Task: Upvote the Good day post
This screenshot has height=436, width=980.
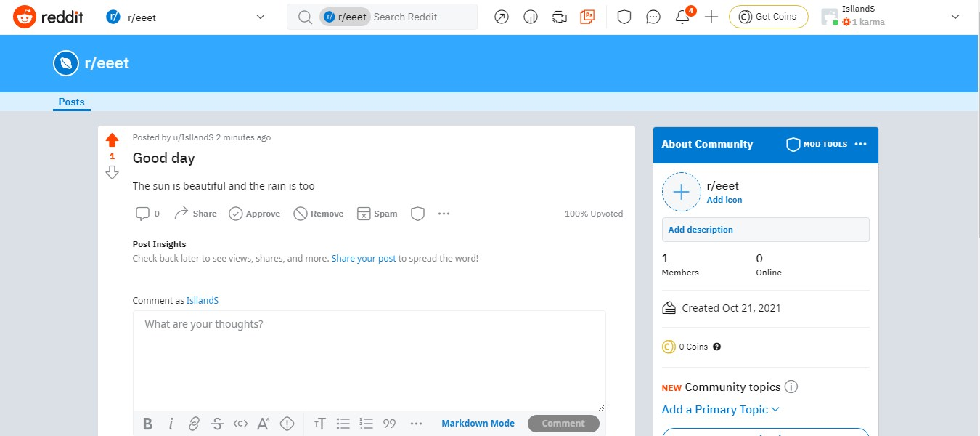Action: click(112, 140)
